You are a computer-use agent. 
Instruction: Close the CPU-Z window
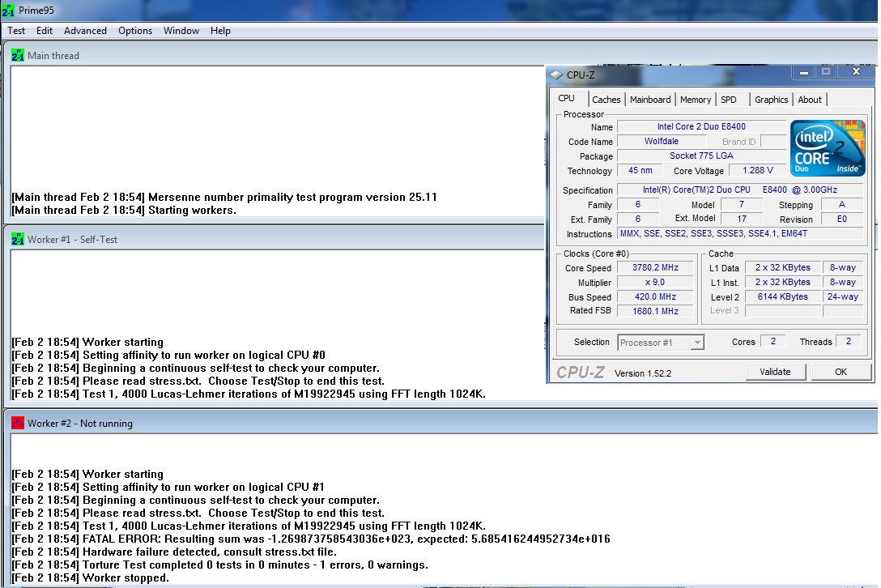tap(856, 72)
